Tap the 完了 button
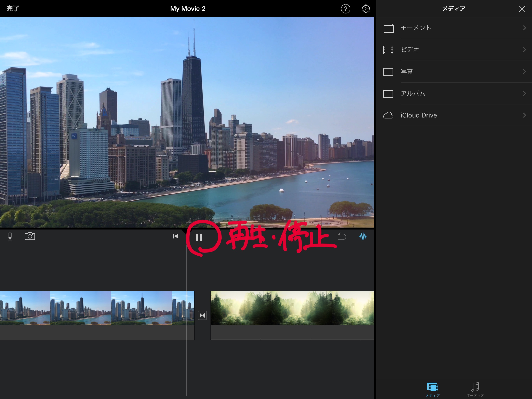This screenshot has width=532, height=399. [12, 9]
